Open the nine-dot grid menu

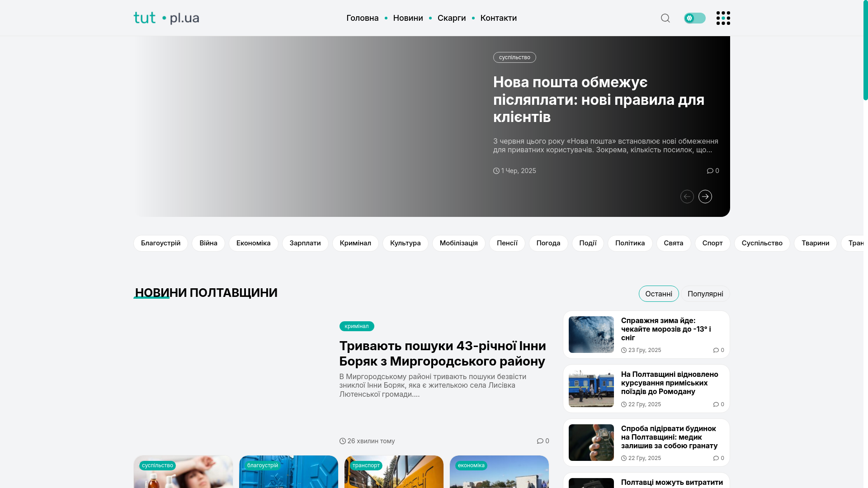(x=723, y=18)
